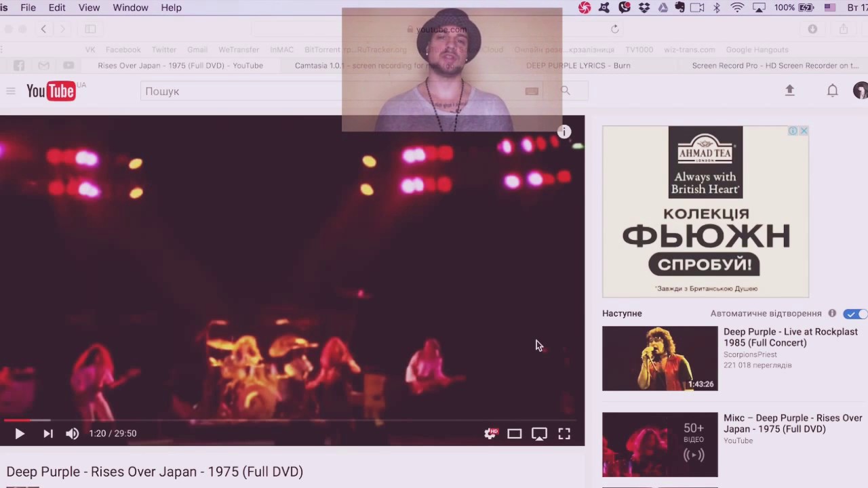Open the wiz-trans.com bookmark
868x488 pixels.
(689, 49)
